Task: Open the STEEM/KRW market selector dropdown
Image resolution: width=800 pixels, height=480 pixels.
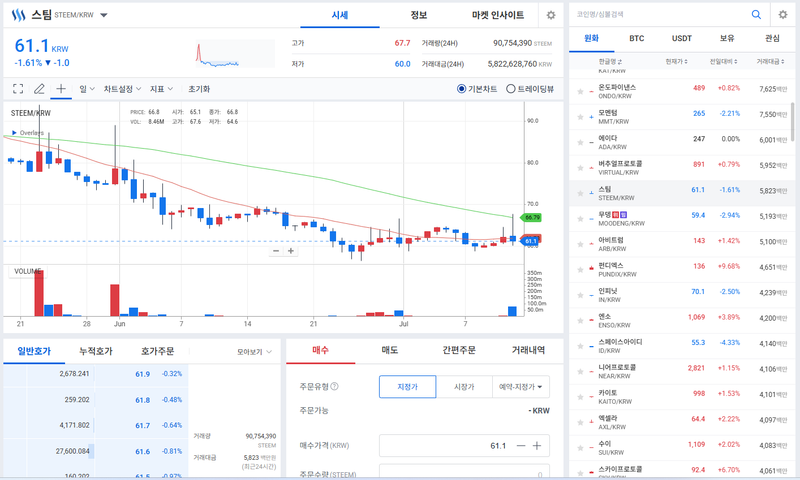Action: pos(104,15)
